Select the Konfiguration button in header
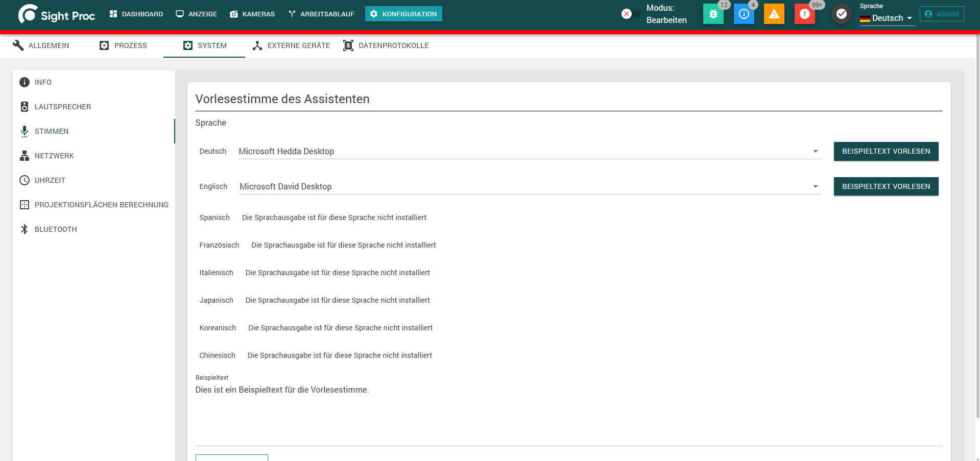 pos(403,14)
